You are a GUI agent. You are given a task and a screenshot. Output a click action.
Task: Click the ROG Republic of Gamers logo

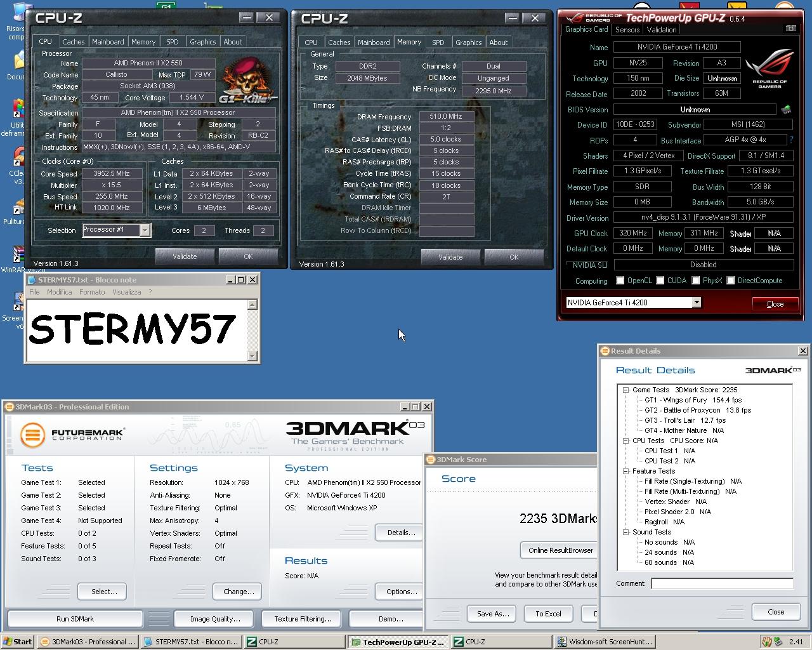coord(769,69)
